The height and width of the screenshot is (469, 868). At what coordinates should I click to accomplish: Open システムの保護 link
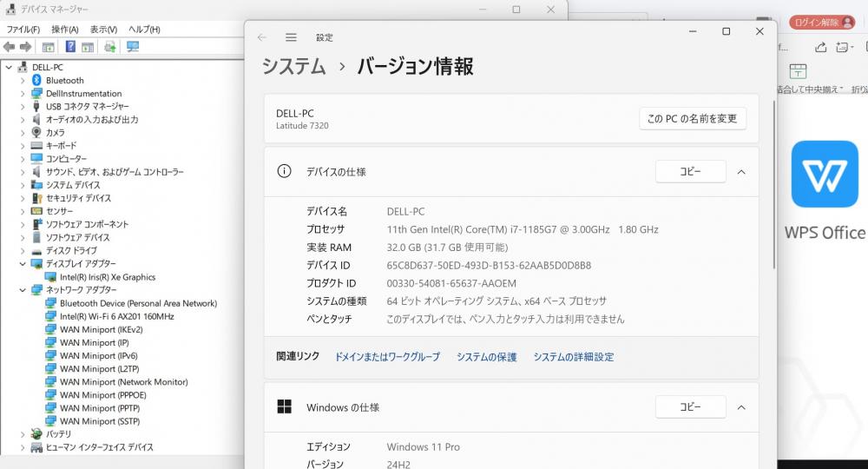pyautogui.click(x=487, y=357)
